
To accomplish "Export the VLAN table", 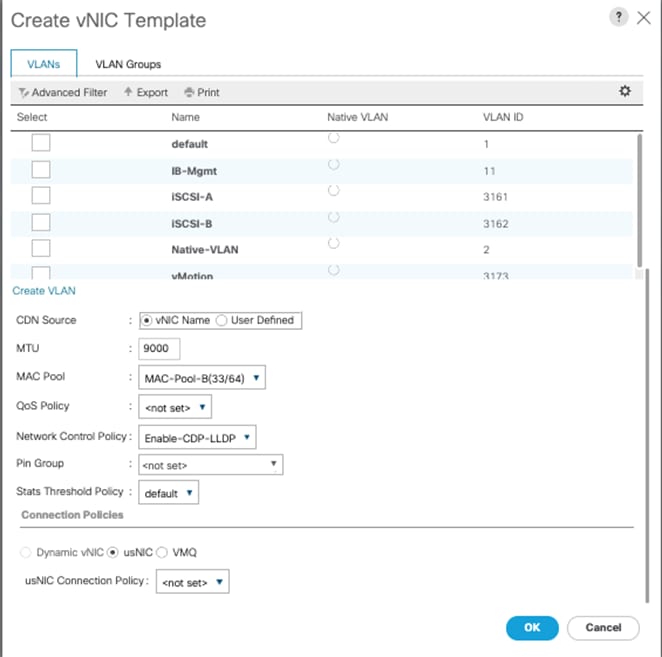I will pos(146,92).
